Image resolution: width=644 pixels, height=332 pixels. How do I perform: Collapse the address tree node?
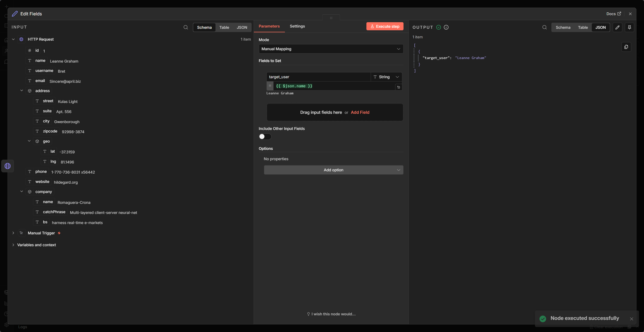coord(22,91)
